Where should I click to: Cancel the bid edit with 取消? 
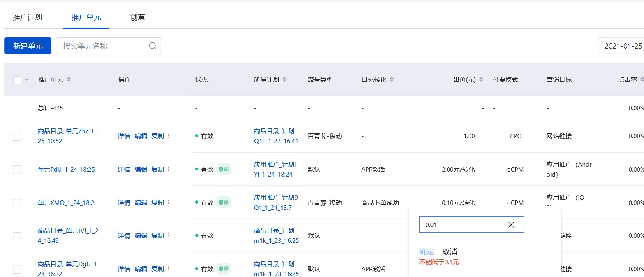(451, 251)
